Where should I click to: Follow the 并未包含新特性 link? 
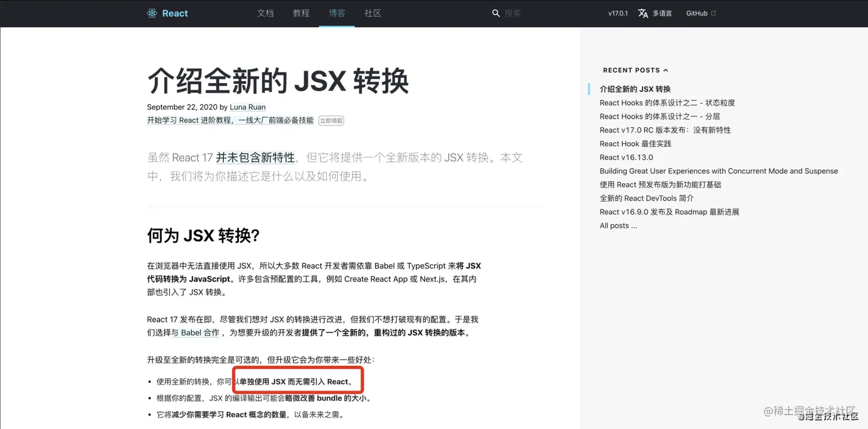point(254,157)
